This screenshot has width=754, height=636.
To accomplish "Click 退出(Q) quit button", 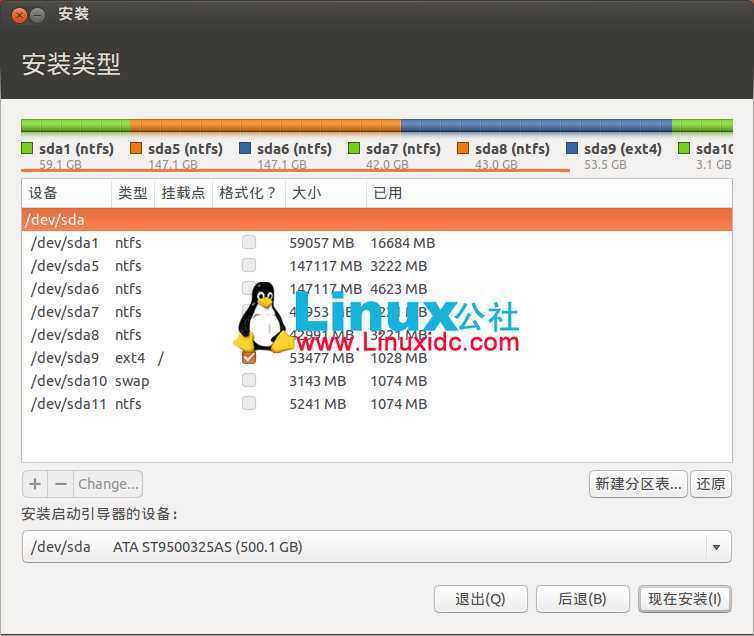I will click(x=480, y=599).
